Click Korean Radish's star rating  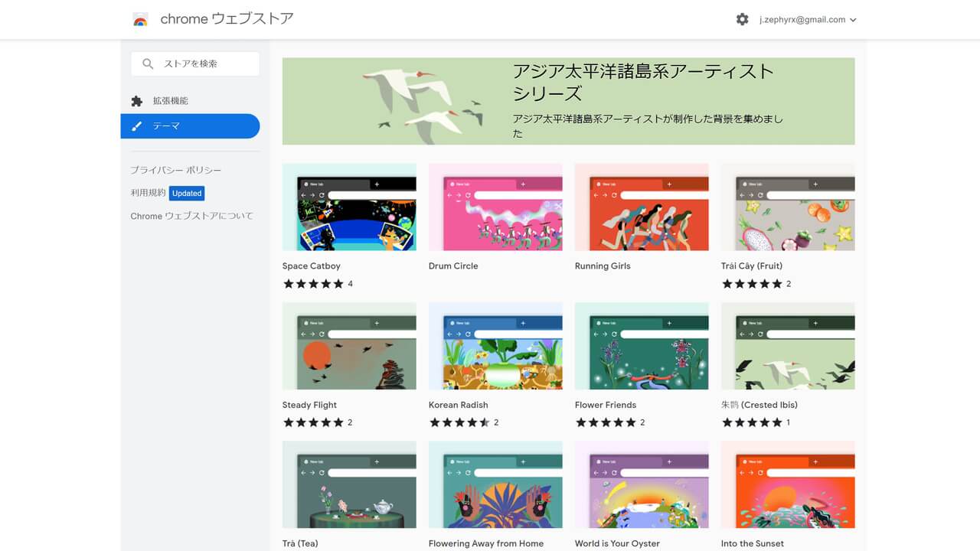tap(459, 422)
